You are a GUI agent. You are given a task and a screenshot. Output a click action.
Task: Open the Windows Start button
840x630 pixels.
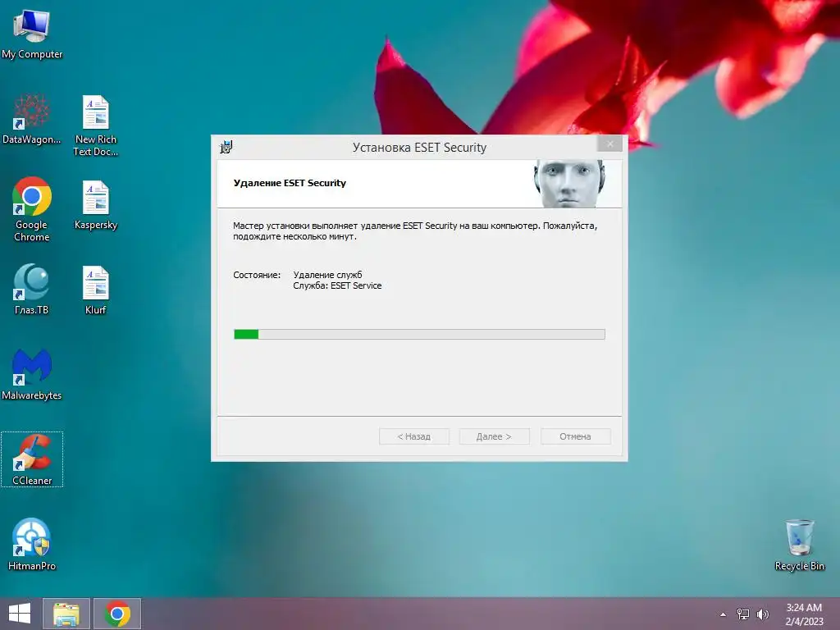click(x=20, y=614)
